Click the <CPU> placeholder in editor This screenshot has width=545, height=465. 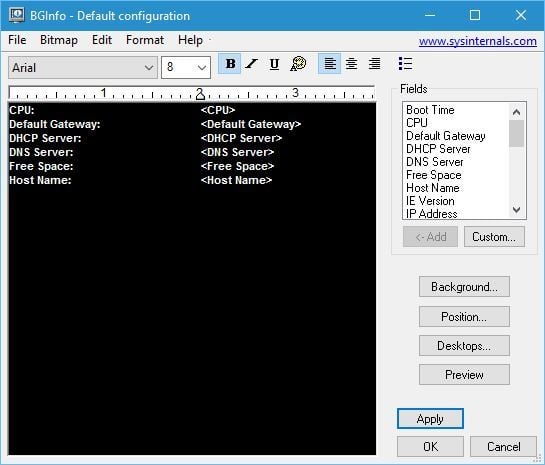tap(218, 110)
